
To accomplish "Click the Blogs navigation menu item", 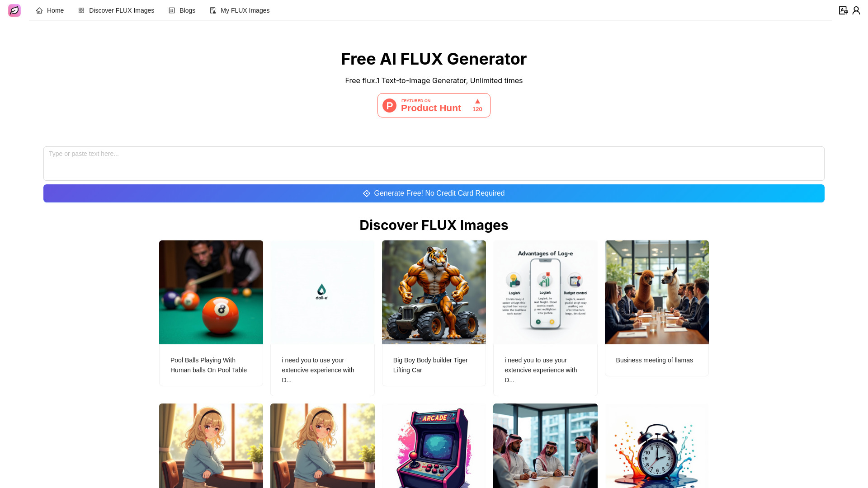I will (x=182, y=10).
